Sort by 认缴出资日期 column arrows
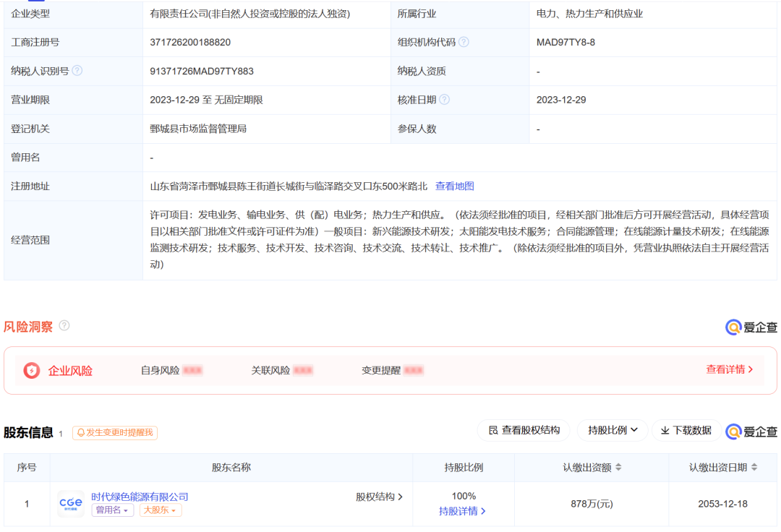 point(754,468)
